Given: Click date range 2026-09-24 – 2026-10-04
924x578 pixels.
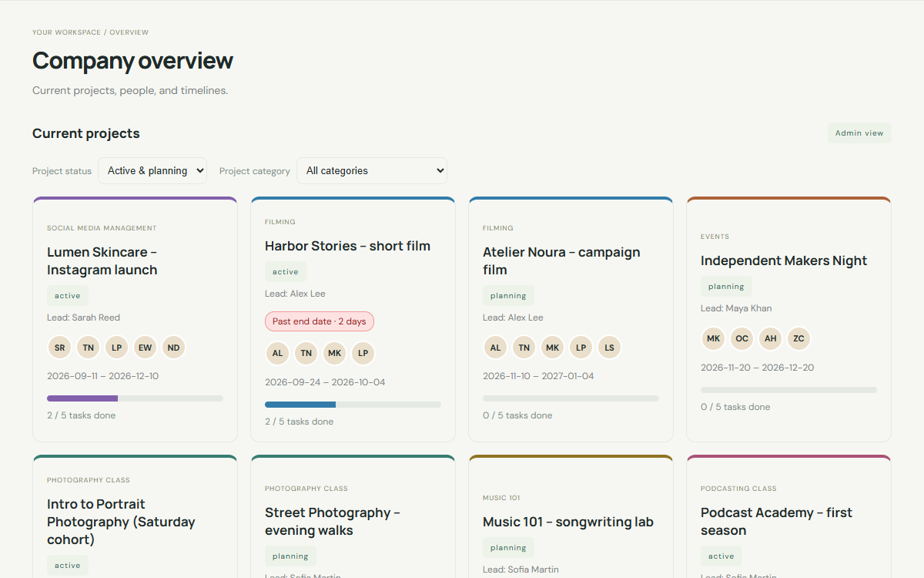Looking at the screenshot, I should (x=325, y=382).
